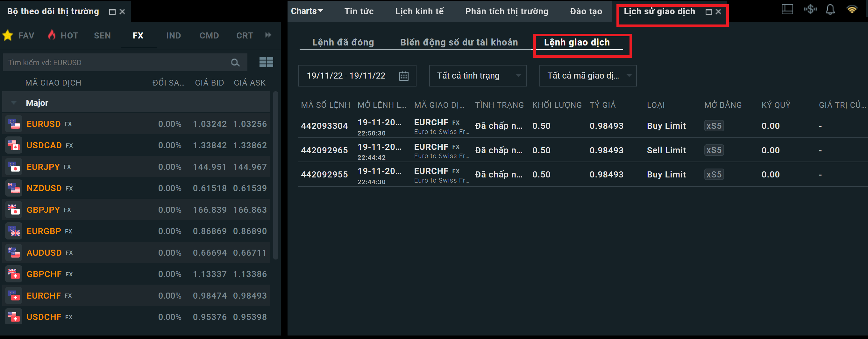Switch market watch to grid view icon

coord(266,62)
